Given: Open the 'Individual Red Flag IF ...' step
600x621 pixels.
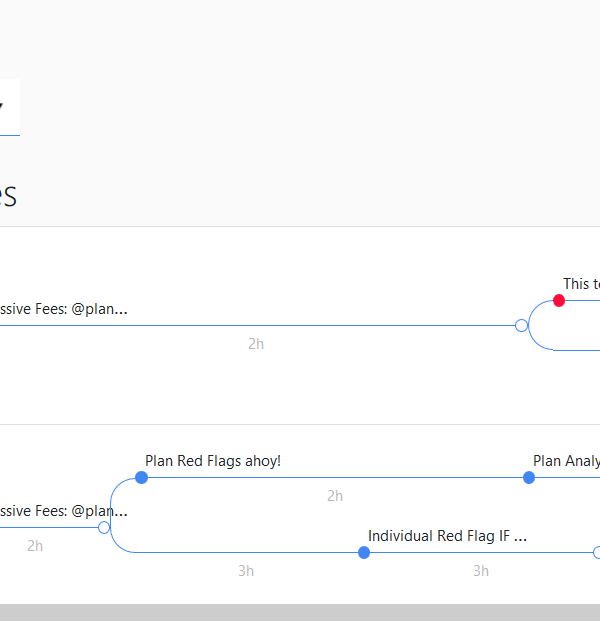Looking at the screenshot, I should pos(447,536).
